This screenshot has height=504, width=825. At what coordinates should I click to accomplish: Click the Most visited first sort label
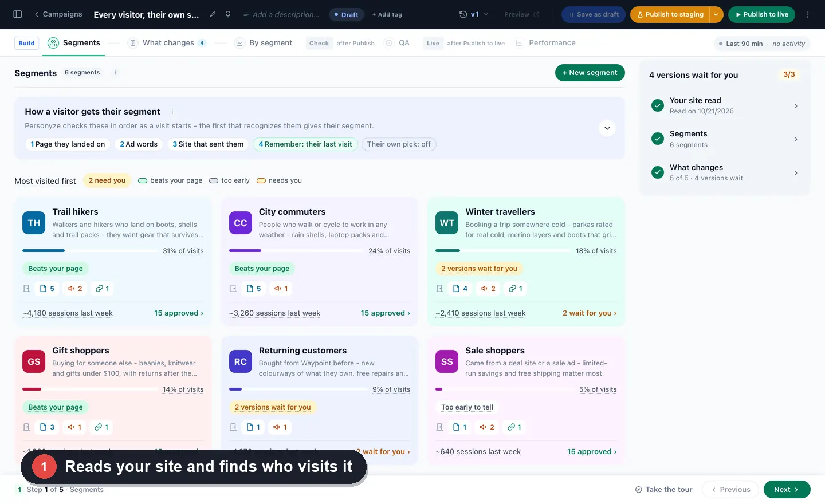[45, 181]
